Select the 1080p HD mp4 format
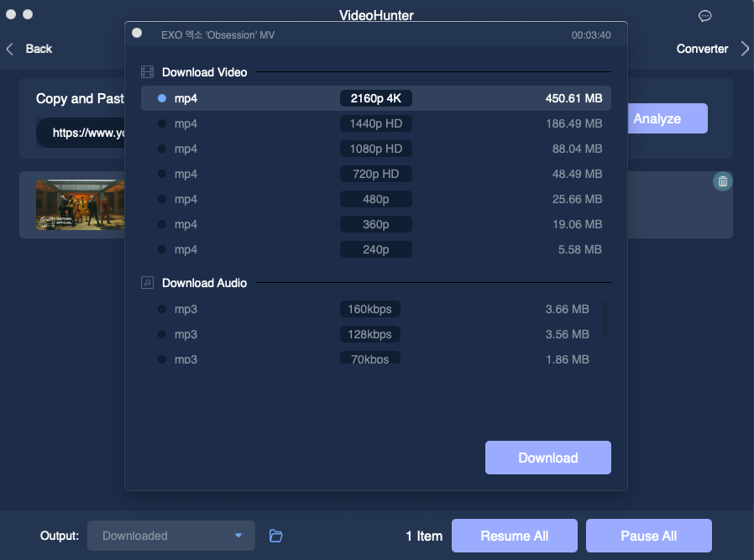Screen dimensions: 754x560 coord(375,149)
